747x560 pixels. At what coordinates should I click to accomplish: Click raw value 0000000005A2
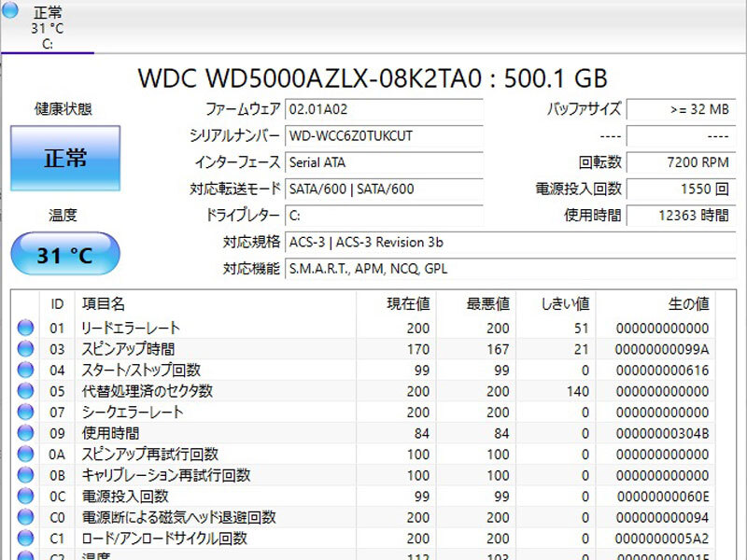coord(662,539)
